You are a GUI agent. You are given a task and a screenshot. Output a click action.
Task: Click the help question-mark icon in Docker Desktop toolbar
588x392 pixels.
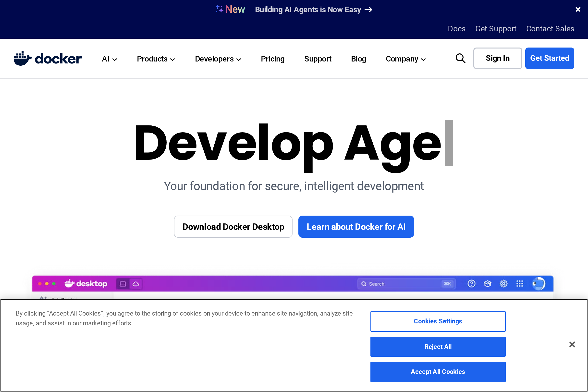tap(471, 283)
